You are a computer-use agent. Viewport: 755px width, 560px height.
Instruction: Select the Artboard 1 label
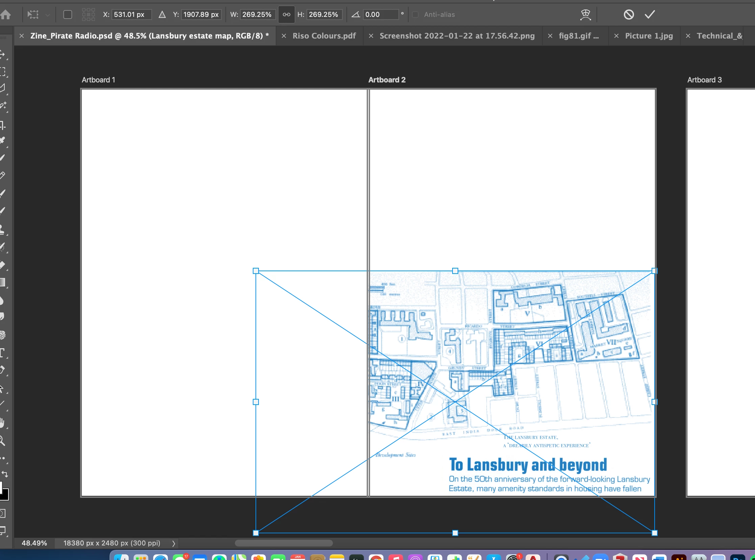coord(98,80)
